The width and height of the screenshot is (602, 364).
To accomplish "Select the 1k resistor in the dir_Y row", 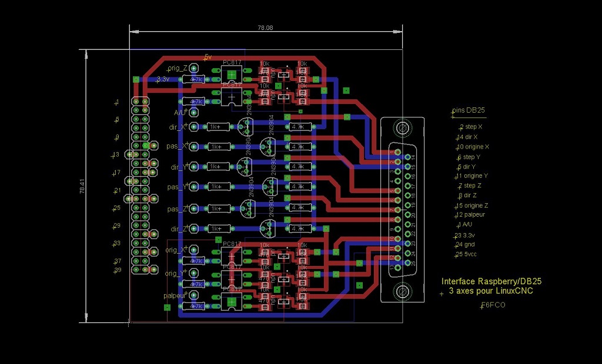I will 219,167.
